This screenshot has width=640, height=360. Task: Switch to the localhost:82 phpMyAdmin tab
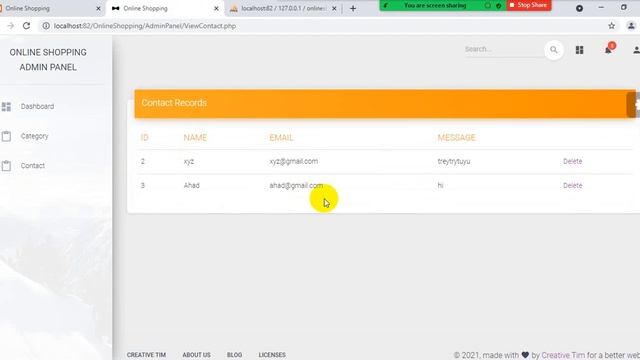coord(282,8)
